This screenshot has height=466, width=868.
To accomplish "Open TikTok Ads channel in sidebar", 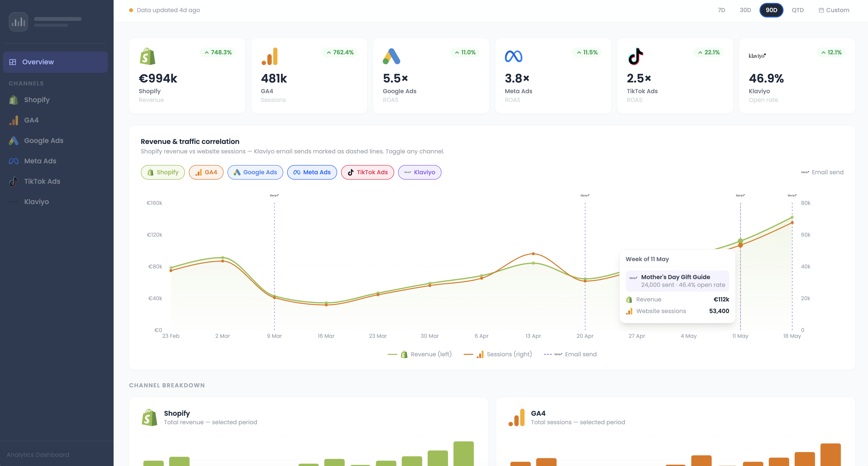I will pos(55,181).
